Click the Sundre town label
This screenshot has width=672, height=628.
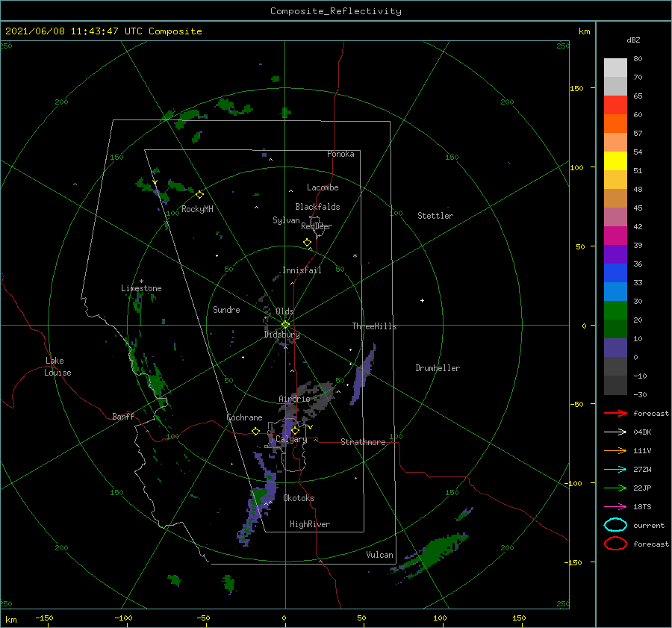point(226,310)
